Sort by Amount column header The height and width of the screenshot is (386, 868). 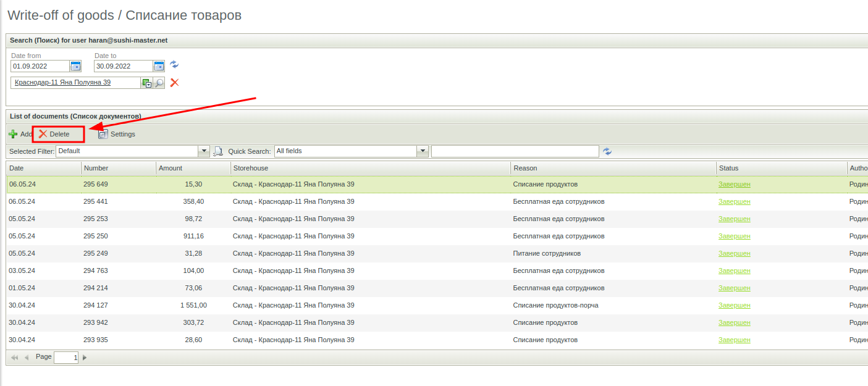(x=193, y=168)
